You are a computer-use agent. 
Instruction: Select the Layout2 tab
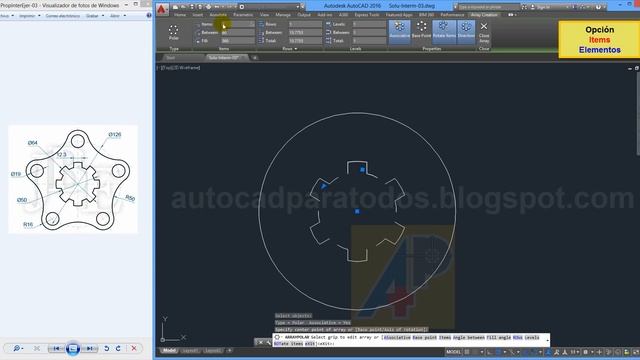pyautogui.click(x=212, y=350)
